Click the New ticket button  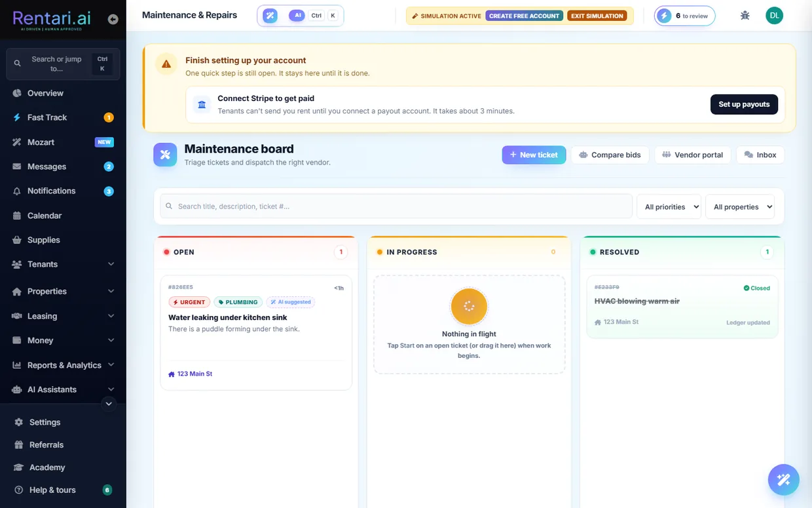click(534, 155)
